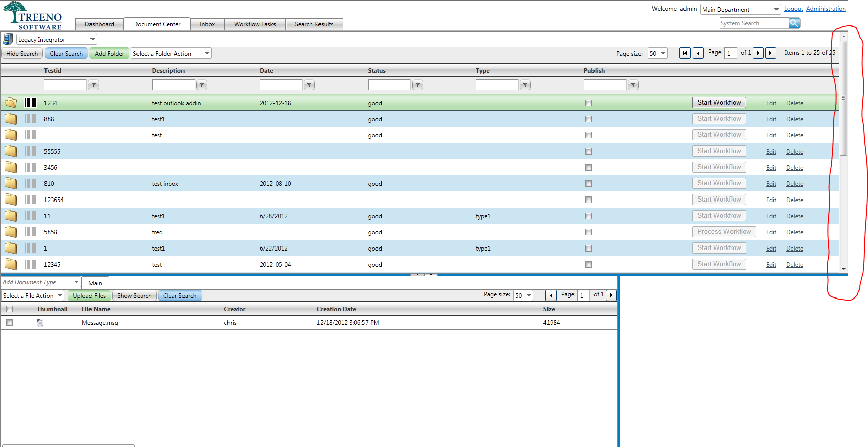
Task: Click the filter icon for Status column
Action: point(418,85)
